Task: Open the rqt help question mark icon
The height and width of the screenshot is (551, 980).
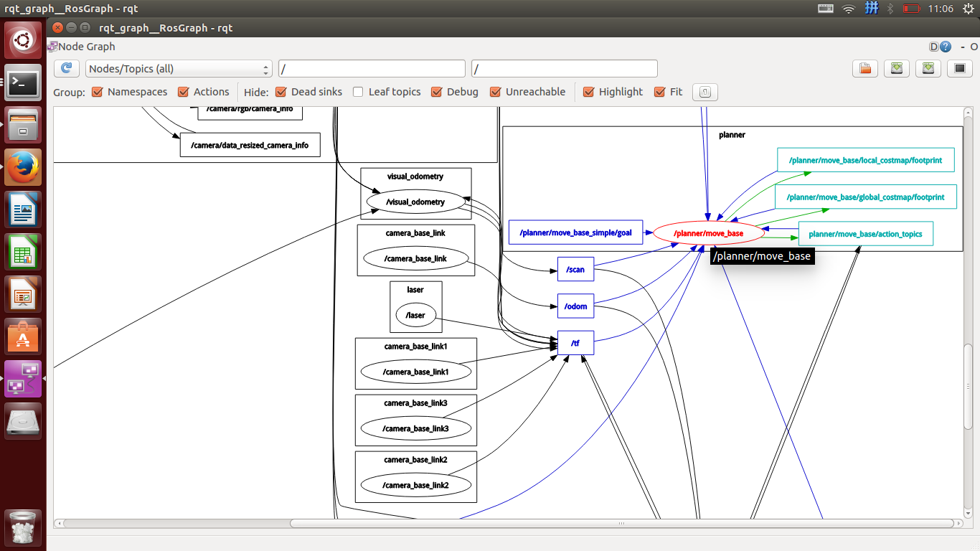Action: coord(946,47)
